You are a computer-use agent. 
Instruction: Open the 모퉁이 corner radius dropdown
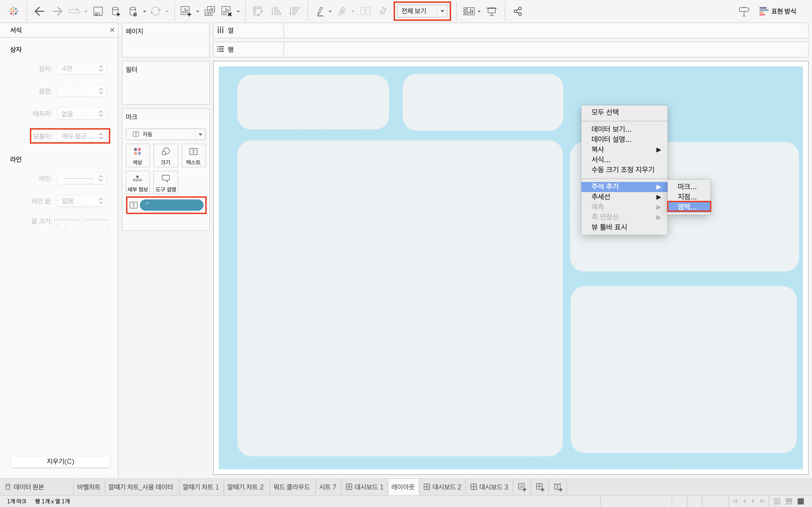pyautogui.click(x=82, y=136)
